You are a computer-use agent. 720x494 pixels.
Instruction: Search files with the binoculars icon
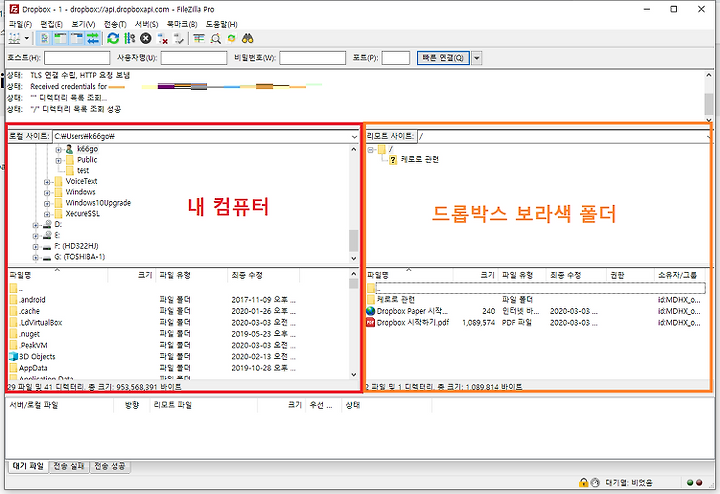pos(248,39)
